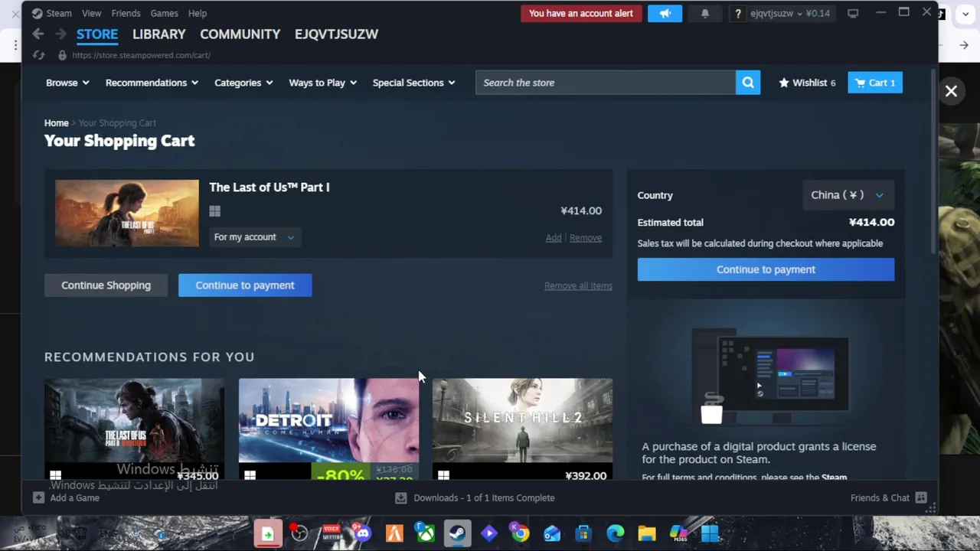Expand the Recommendations dropdown
Viewport: 980px width, 551px height.
coord(152,83)
